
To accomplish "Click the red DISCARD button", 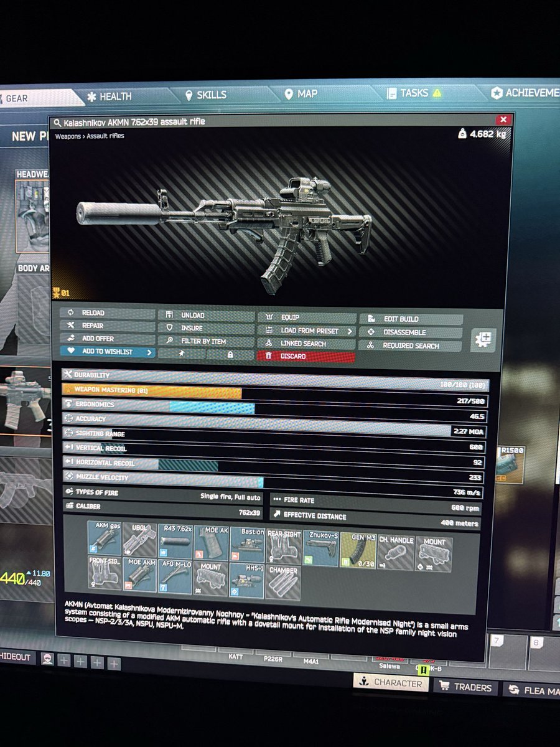I will (306, 357).
